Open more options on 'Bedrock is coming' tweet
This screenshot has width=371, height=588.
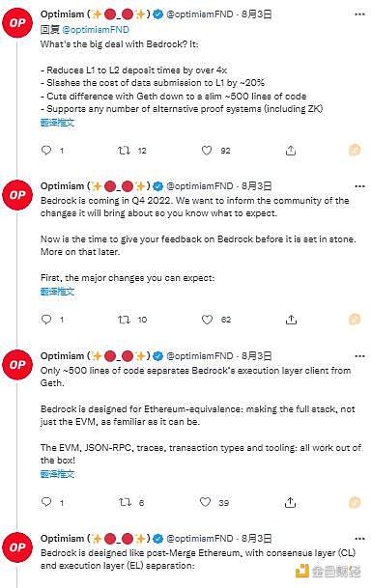coord(359,186)
